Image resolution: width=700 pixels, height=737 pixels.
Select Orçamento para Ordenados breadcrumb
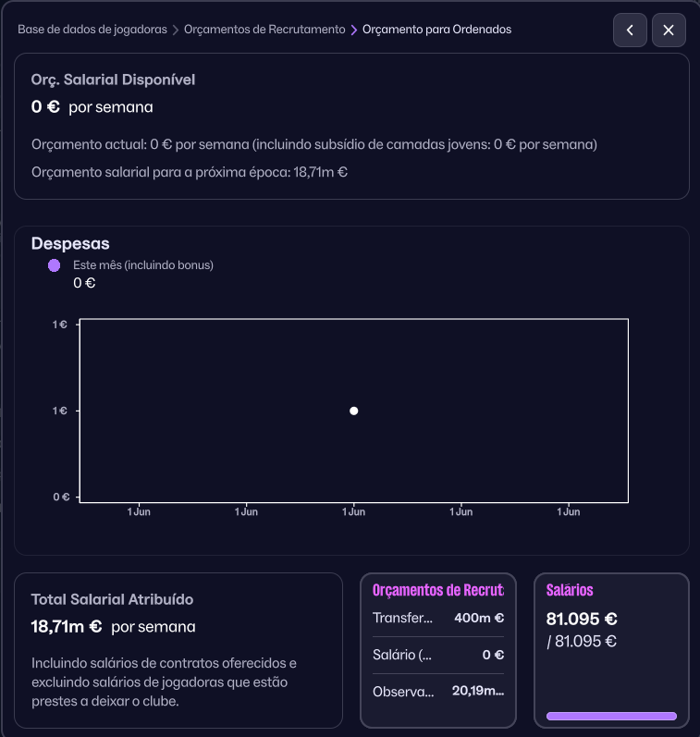pyautogui.click(x=436, y=30)
